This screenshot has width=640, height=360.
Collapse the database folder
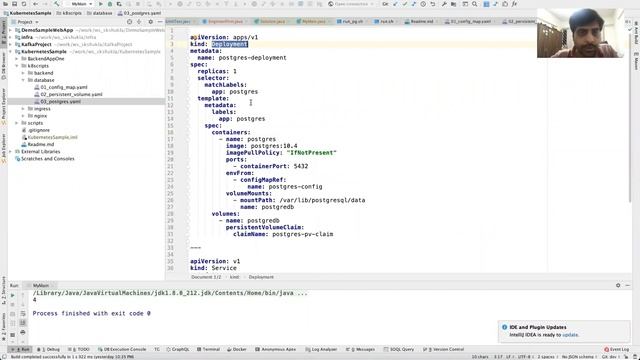click(x=23, y=80)
